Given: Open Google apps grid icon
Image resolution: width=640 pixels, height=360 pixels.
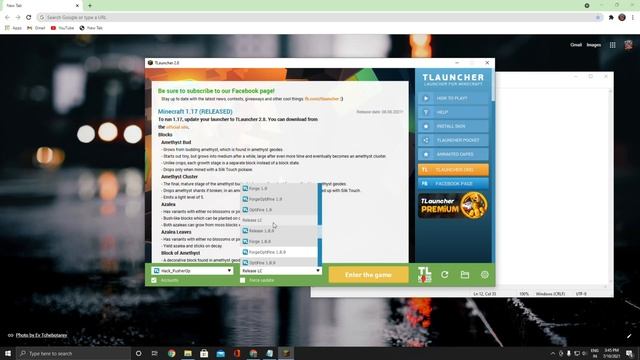Looking at the screenshot, I should pos(613,45).
